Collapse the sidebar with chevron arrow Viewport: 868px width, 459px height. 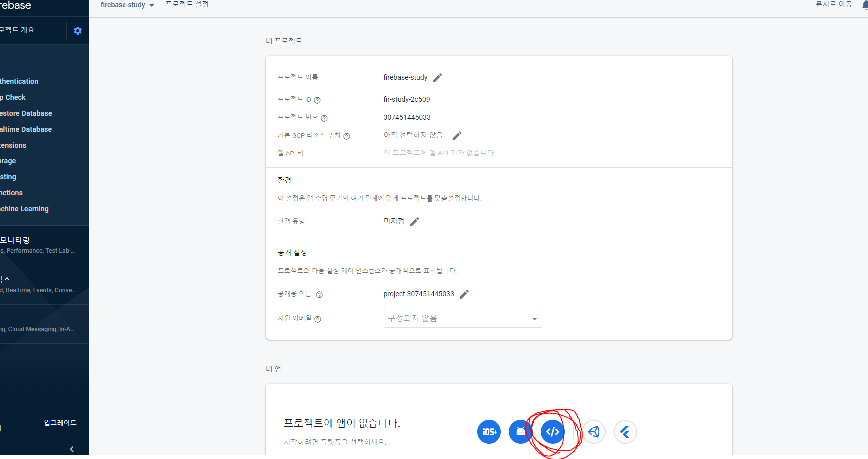point(72,449)
